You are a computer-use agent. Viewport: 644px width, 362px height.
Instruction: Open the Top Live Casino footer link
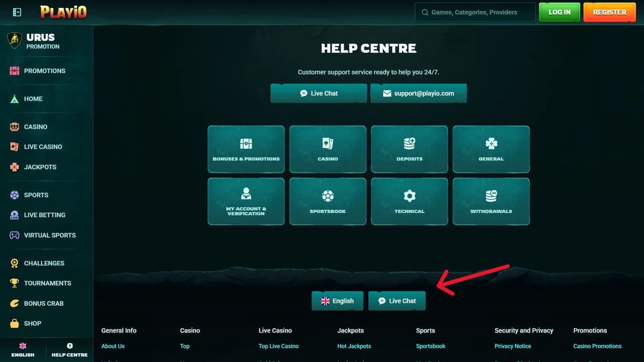click(279, 346)
